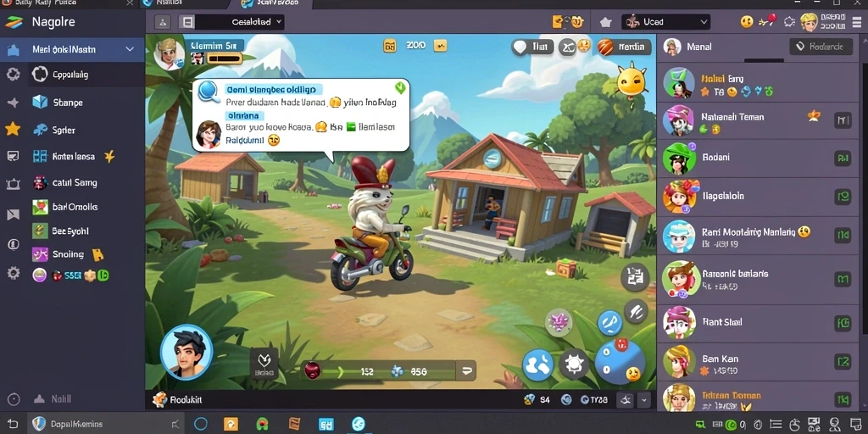This screenshot has height=434, width=868.
Task: Open the taskbar search box
Action: click(105, 425)
